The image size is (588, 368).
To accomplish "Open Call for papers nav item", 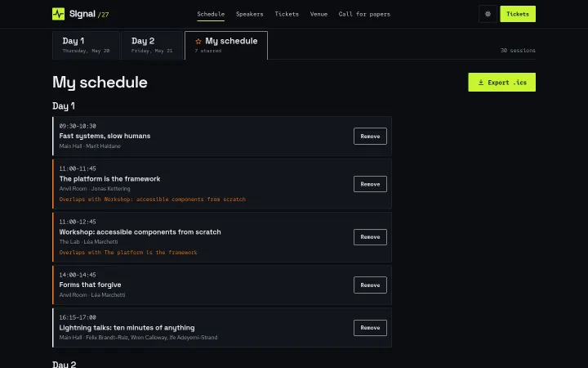I will pyautogui.click(x=364, y=14).
